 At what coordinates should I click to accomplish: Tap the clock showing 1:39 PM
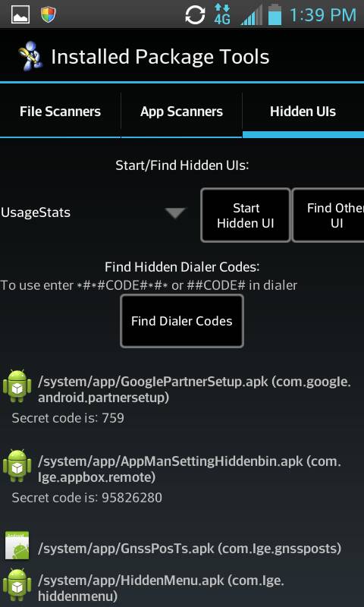pos(323,15)
